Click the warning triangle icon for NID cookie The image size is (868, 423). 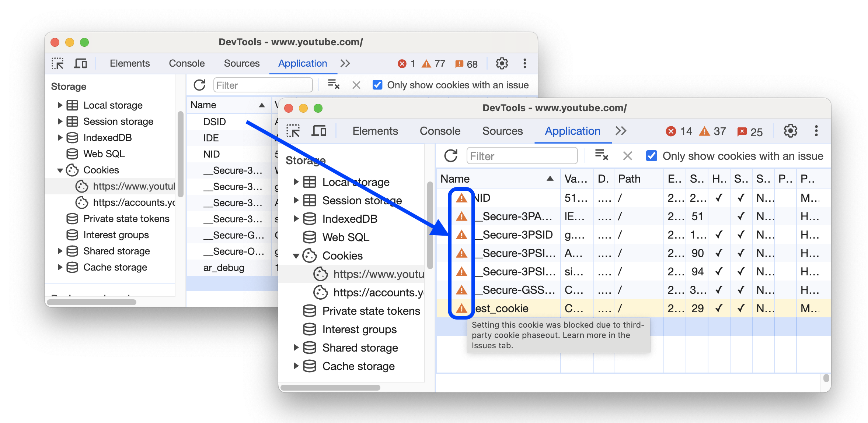(x=460, y=197)
